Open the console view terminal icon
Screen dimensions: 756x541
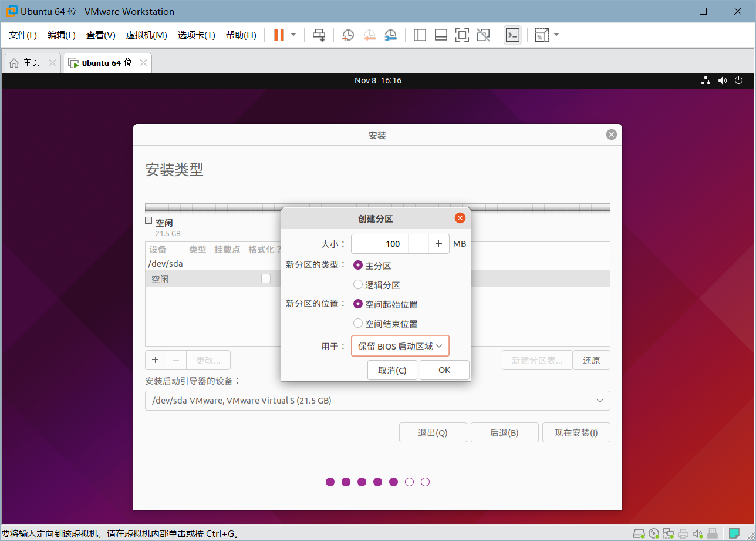tap(512, 35)
